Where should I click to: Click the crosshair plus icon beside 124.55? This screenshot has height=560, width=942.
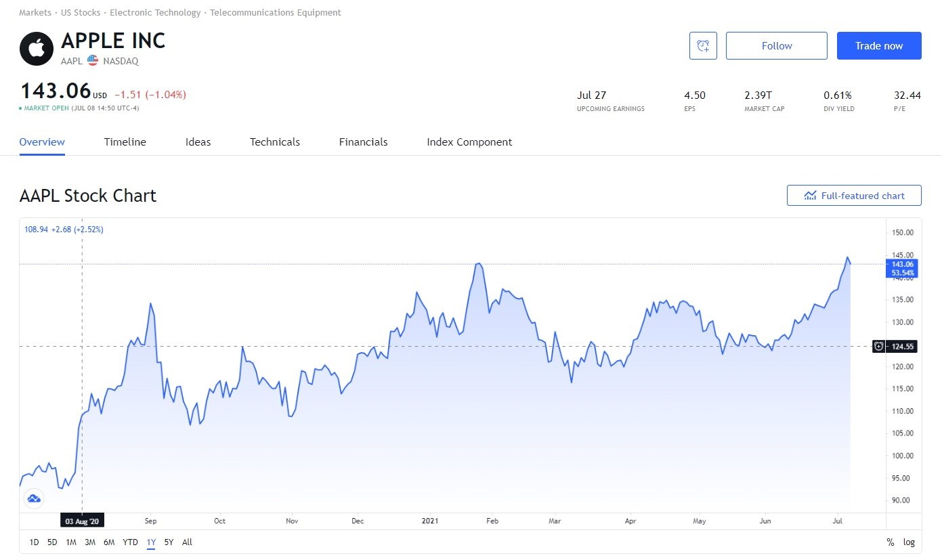[878, 346]
